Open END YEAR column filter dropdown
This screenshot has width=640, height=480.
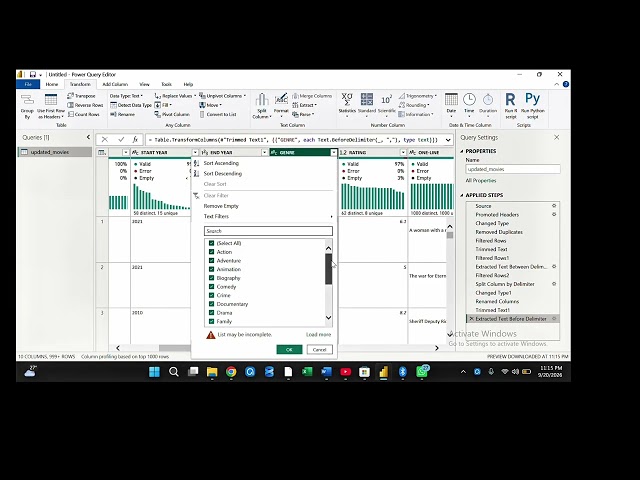pyautogui.click(x=264, y=153)
